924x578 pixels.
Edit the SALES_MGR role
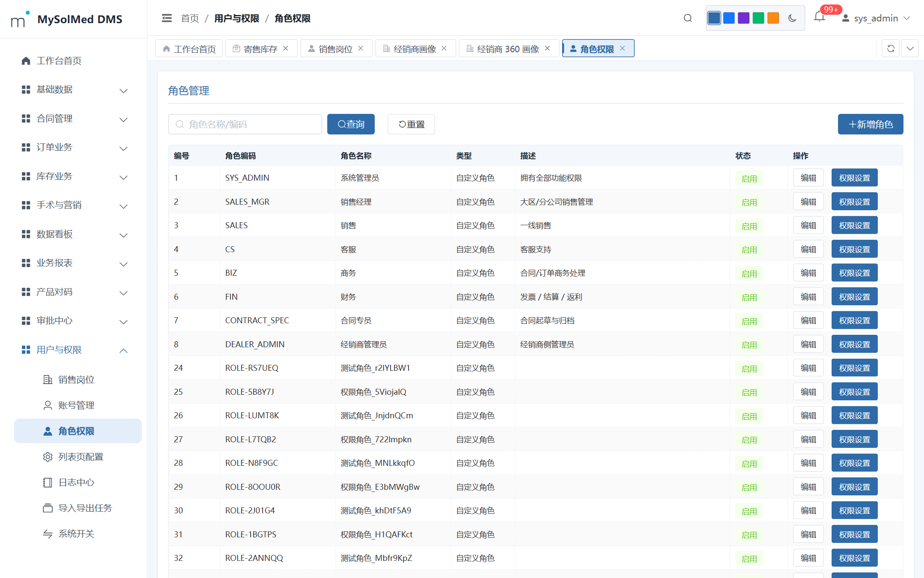pyautogui.click(x=808, y=202)
